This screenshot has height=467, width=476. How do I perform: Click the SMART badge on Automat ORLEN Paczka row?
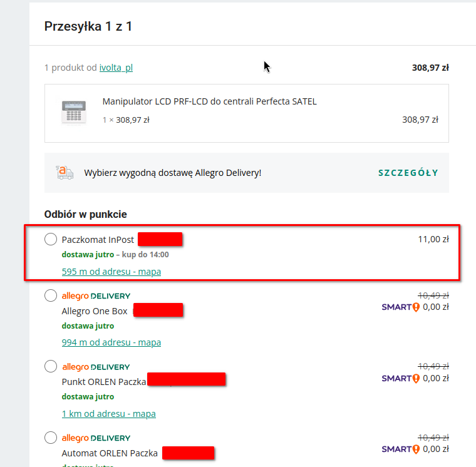pyautogui.click(x=401, y=449)
